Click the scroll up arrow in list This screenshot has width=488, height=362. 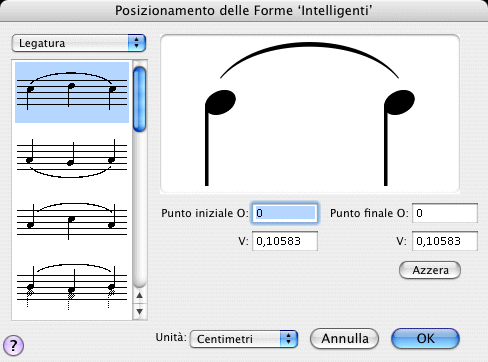(140, 295)
